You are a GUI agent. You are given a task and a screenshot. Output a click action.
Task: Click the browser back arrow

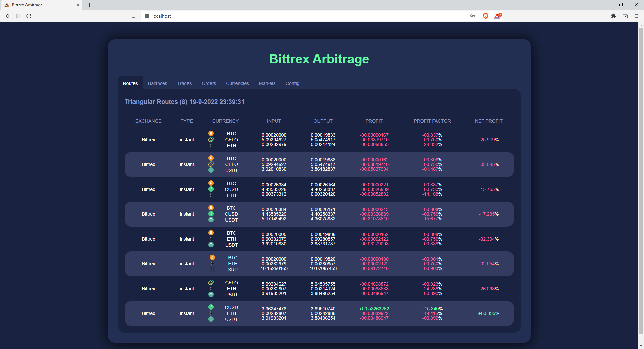click(7, 16)
